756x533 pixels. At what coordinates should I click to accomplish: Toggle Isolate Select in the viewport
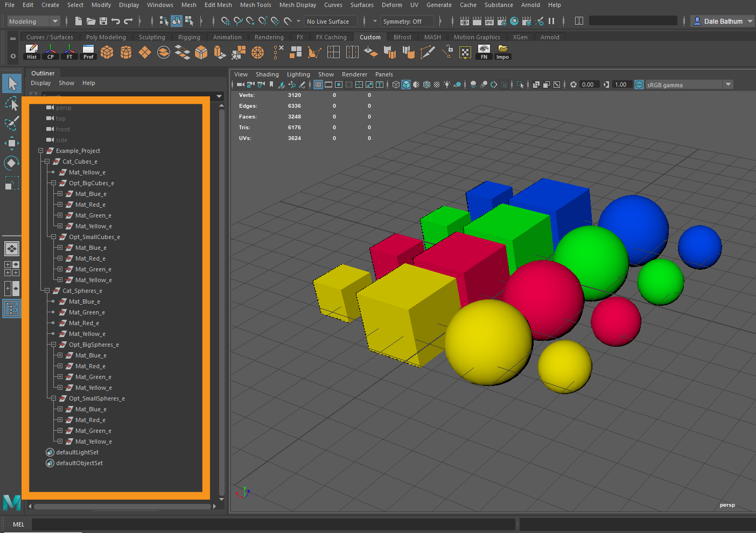(520, 85)
